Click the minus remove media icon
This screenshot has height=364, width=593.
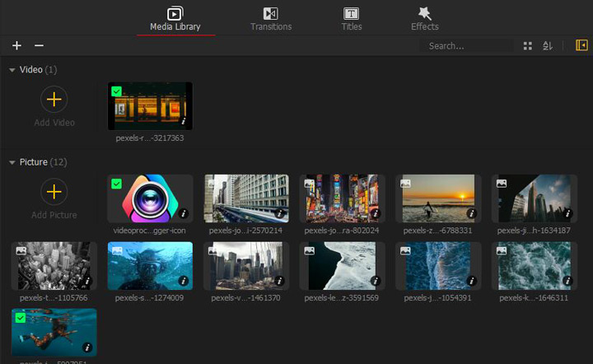(39, 46)
